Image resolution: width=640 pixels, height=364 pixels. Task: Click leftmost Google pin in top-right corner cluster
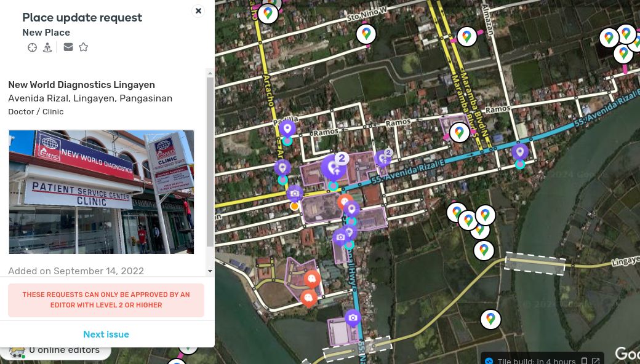click(x=609, y=38)
